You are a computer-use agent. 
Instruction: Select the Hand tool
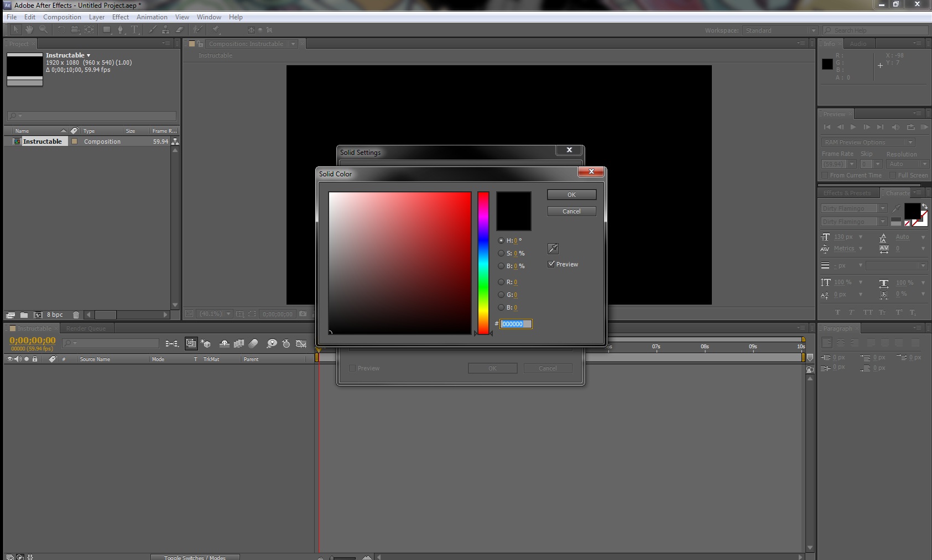point(29,30)
